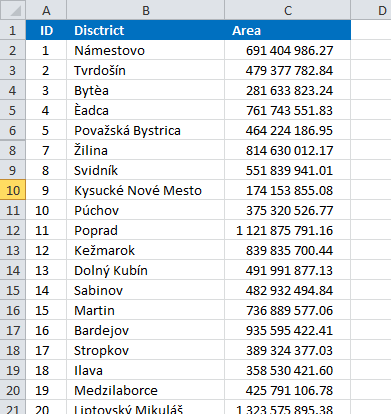
Task: Select row 2 header
Action: (x=13, y=50)
